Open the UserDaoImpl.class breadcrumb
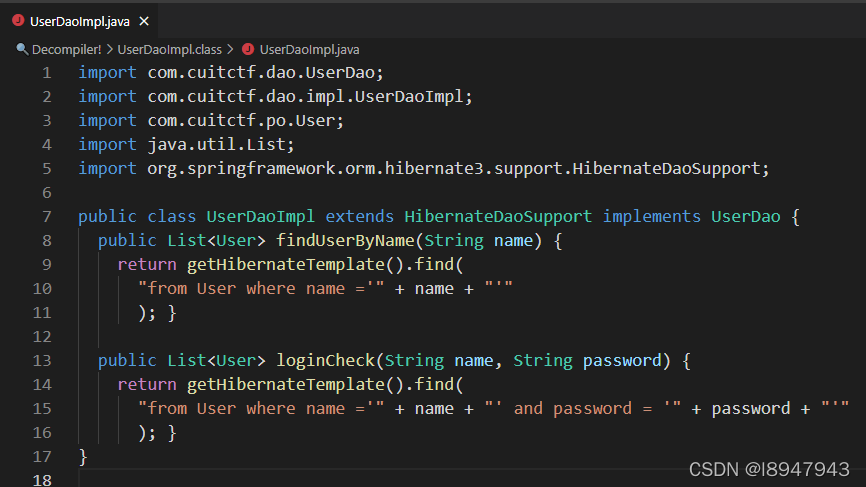Image resolution: width=866 pixels, height=487 pixels. [x=170, y=49]
